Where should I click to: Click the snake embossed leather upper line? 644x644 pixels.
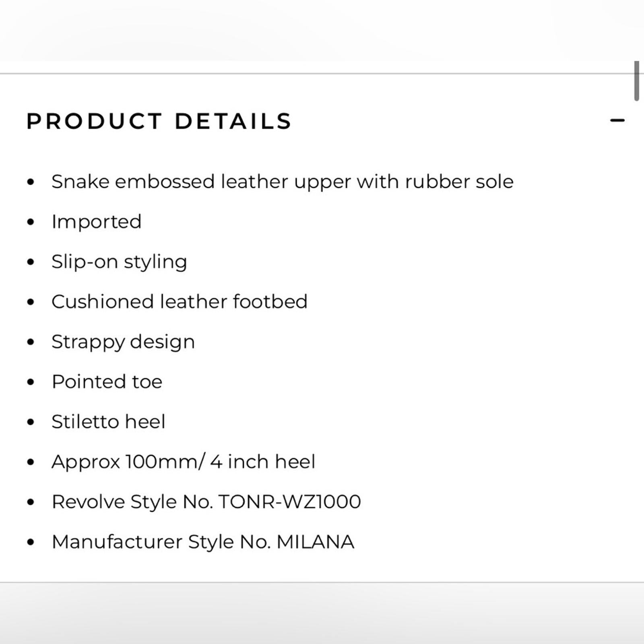click(282, 182)
